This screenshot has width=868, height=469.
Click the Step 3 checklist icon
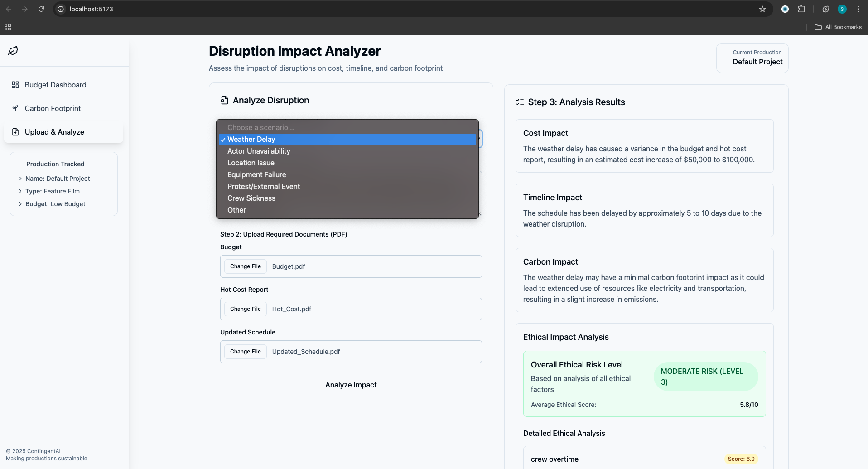(x=520, y=102)
